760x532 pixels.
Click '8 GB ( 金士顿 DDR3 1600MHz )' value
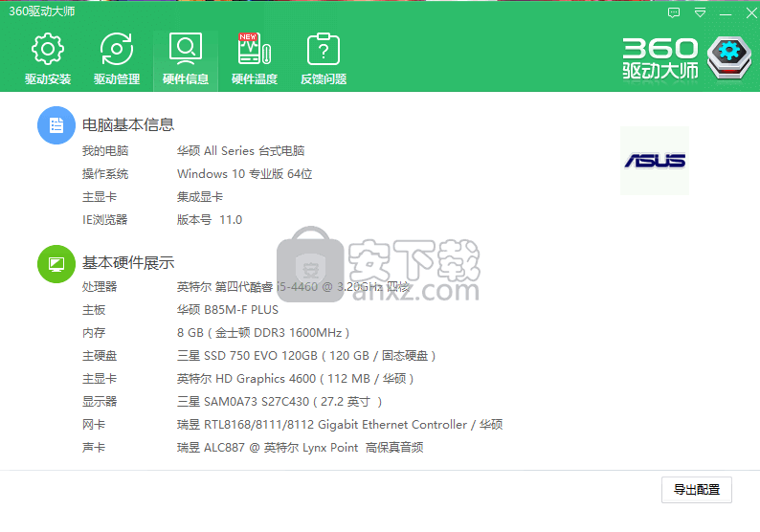(x=263, y=333)
